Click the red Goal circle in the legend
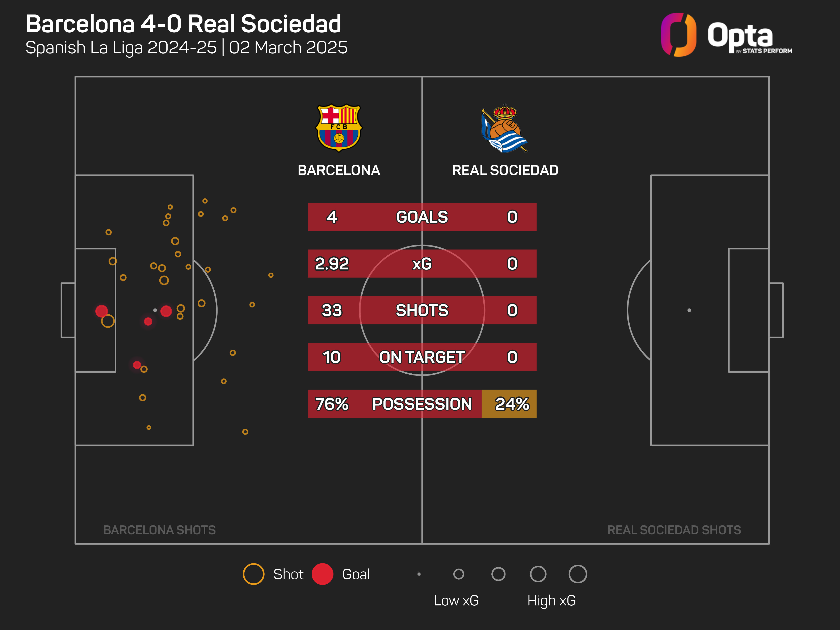This screenshot has width=840, height=630. (322, 574)
